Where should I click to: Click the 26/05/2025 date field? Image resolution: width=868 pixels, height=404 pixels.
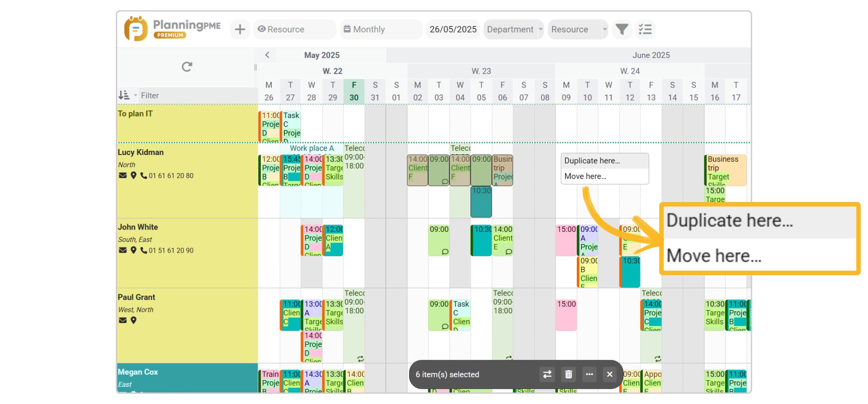453,30
